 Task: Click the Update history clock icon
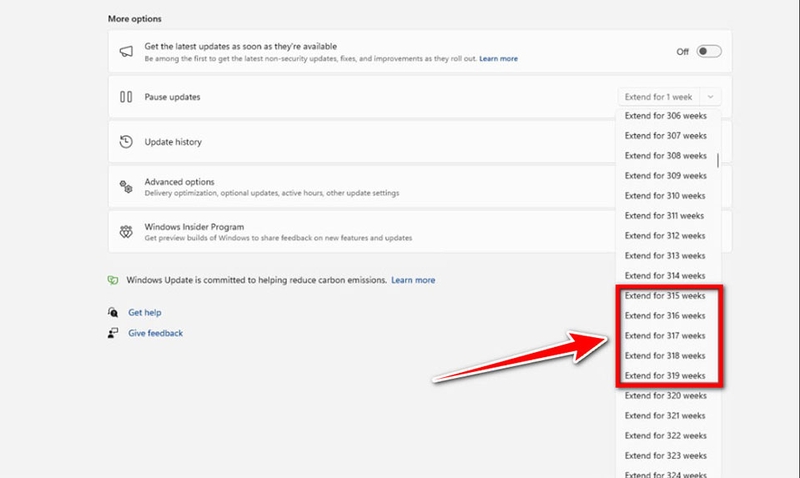(126, 141)
